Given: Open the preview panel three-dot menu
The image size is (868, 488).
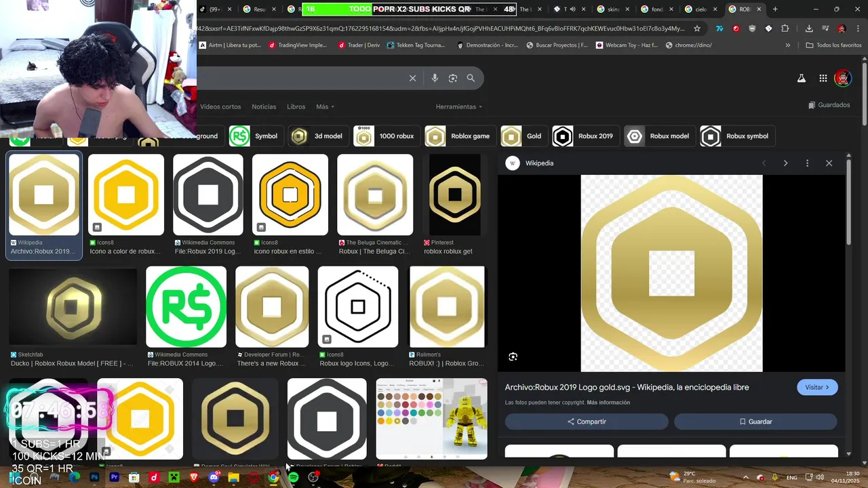Looking at the screenshot, I should point(807,163).
